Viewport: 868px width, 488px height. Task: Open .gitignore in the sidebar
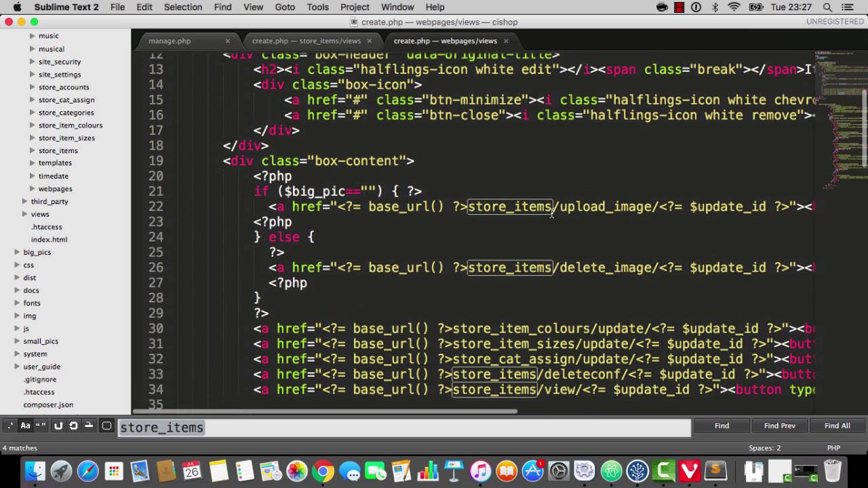(40, 380)
